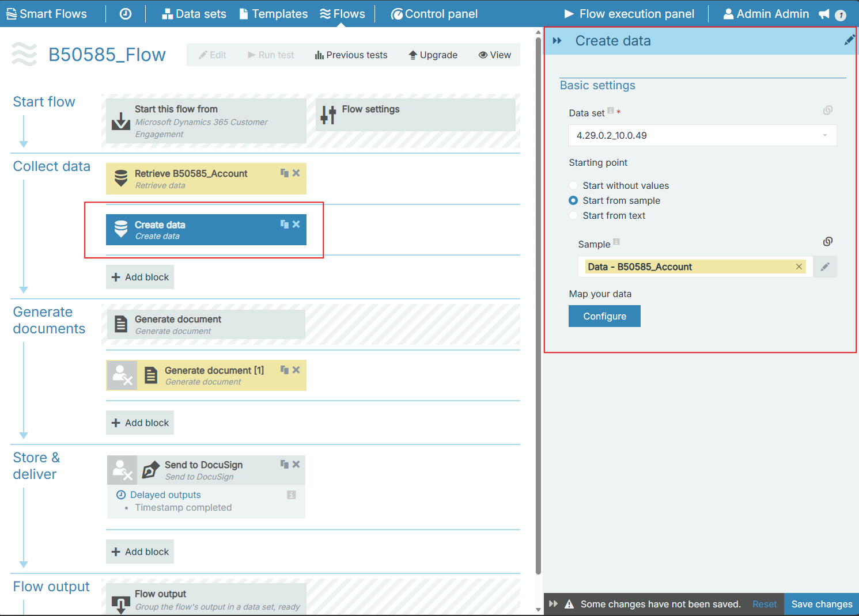The height and width of the screenshot is (616, 859).
Task: Duplicate the Retrieve B50585_Account block
Action: click(x=285, y=173)
